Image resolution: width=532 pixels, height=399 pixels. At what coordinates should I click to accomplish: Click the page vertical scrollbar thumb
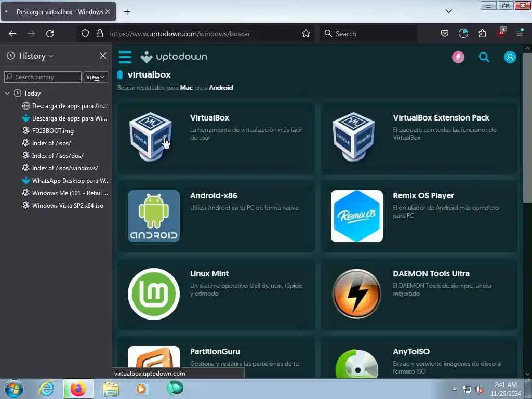click(527, 128)
